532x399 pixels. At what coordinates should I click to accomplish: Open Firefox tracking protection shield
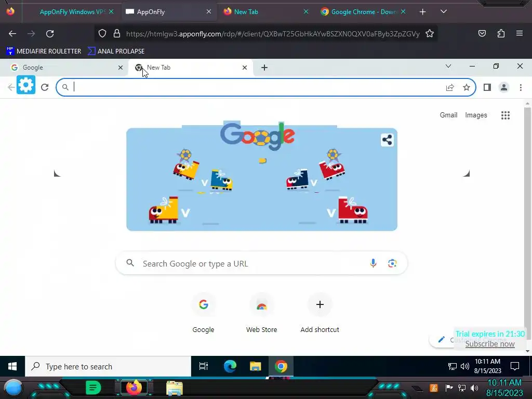(x=102, y=33)
